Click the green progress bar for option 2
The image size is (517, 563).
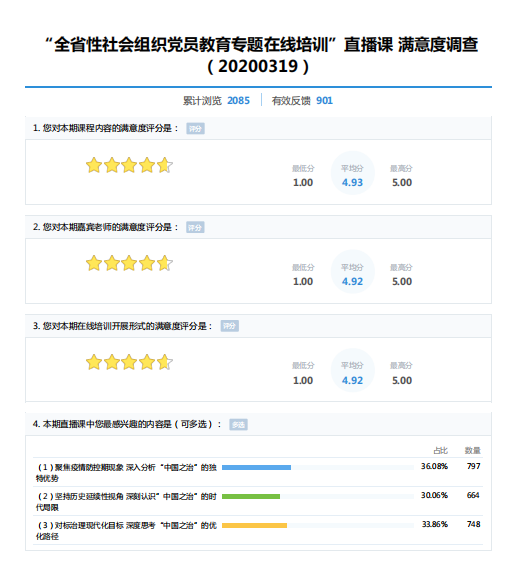[x=251, y=496]
